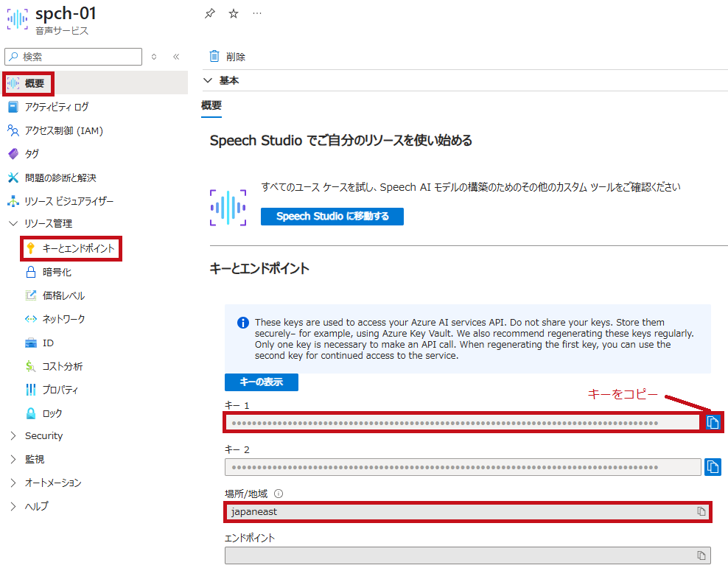Click the properties bars icon
The image size is (728, 568).
click(x=31, y=389)
